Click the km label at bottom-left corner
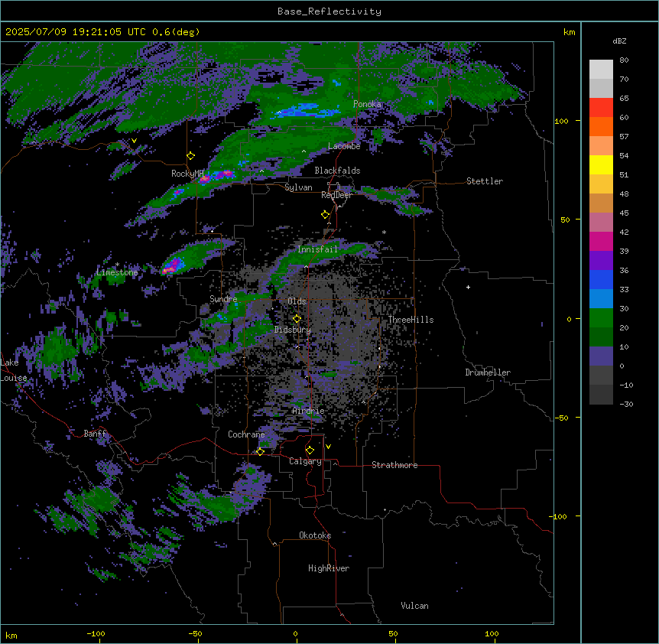 [11, 635]
